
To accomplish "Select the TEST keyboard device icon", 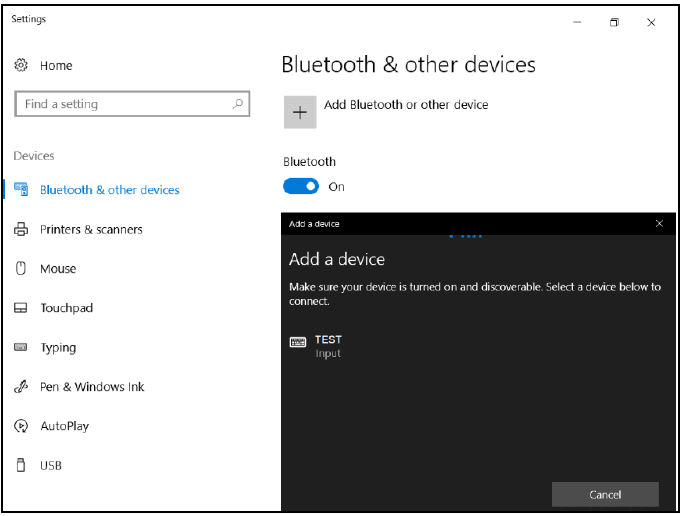I will tap(297, 342).
